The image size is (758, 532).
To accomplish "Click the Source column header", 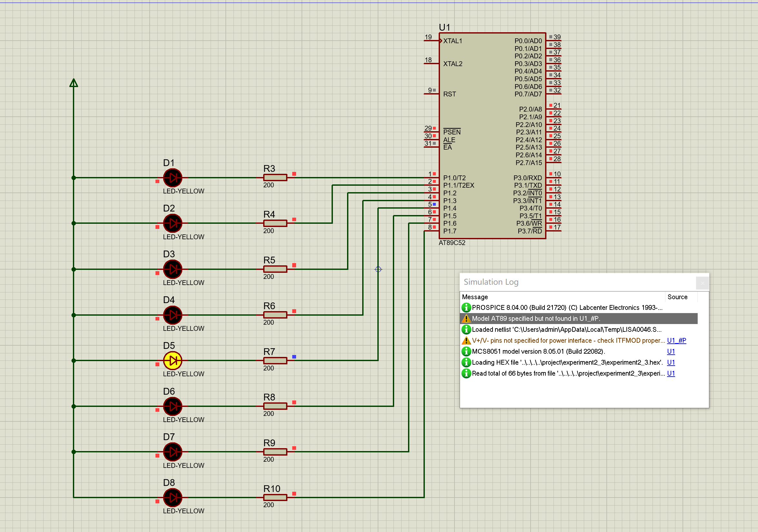I will (x=681, y=297).
